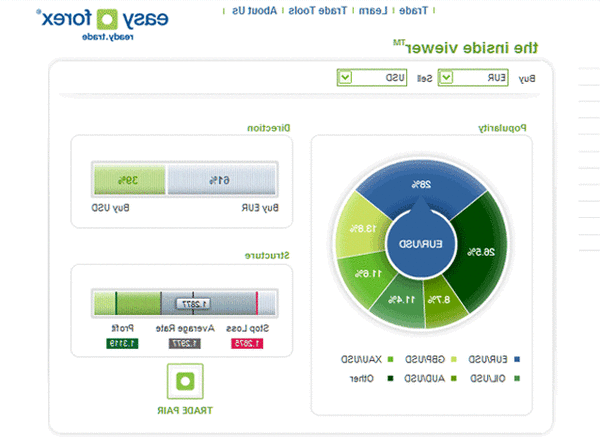Click the EUR/USD legend label
This screenshot has height=438, width=600.
point(488,359)
